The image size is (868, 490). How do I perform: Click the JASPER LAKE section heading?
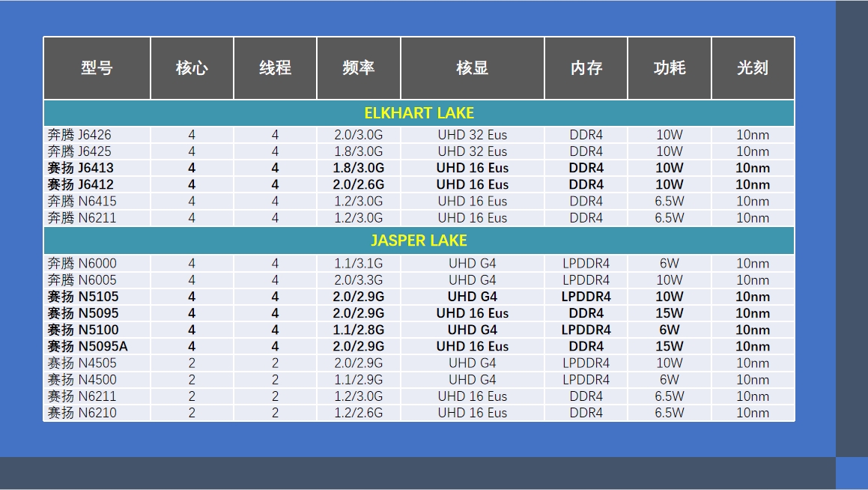click(x=419, y=241)
